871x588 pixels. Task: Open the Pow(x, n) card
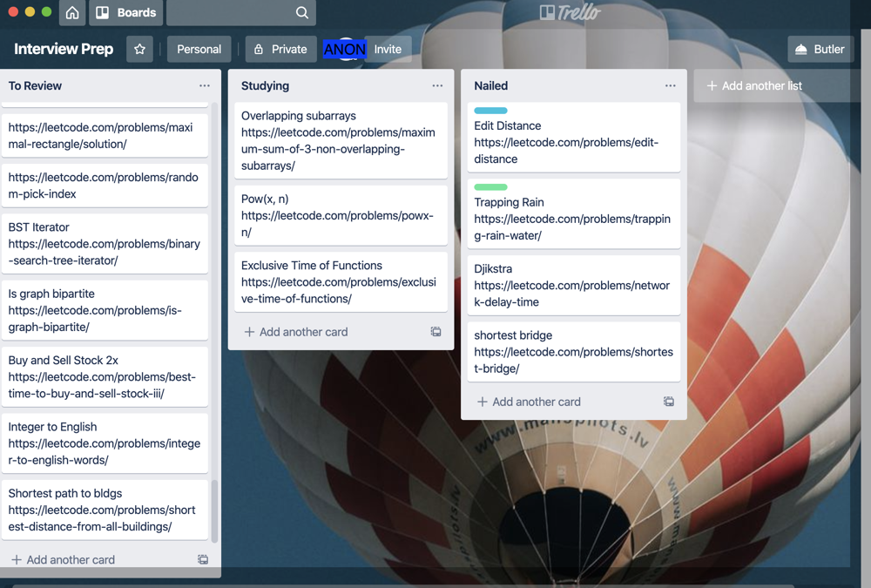(341, 216)
